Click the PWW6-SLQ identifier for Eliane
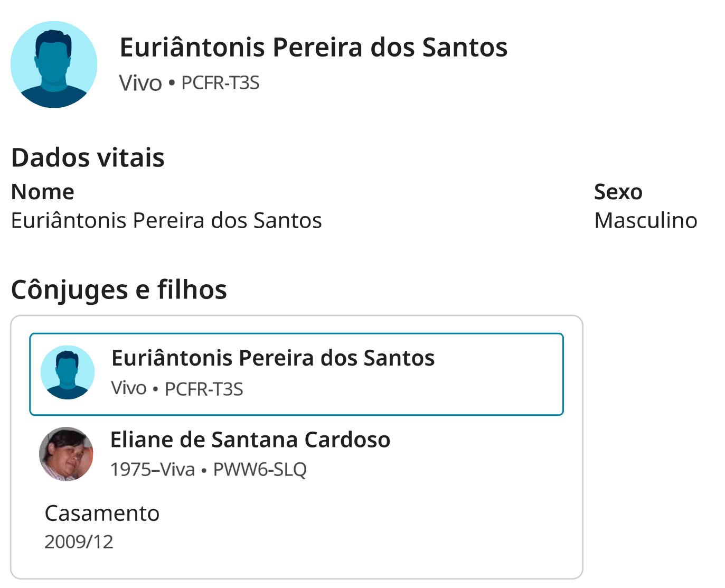The width and height of the screenshot is (725, 588). [260, 469]
